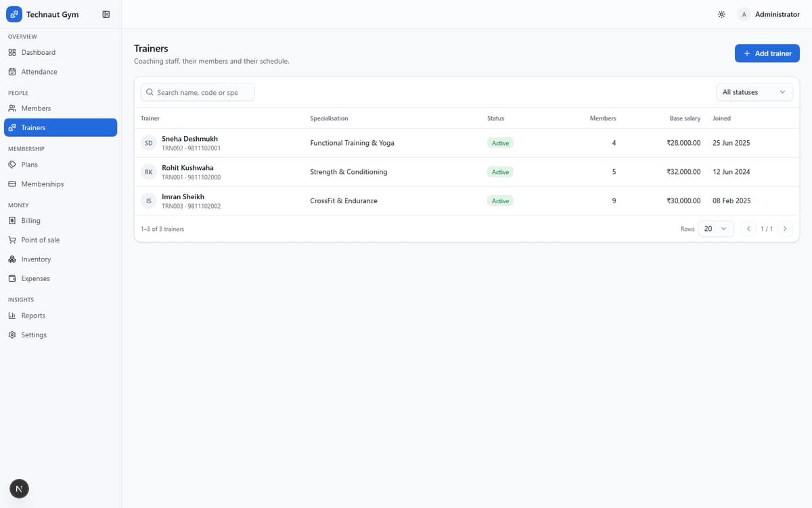Open Rohit Kushwaha trainer profile
Viewport: 812px width, 508px height.
click(x=187, y=168)
